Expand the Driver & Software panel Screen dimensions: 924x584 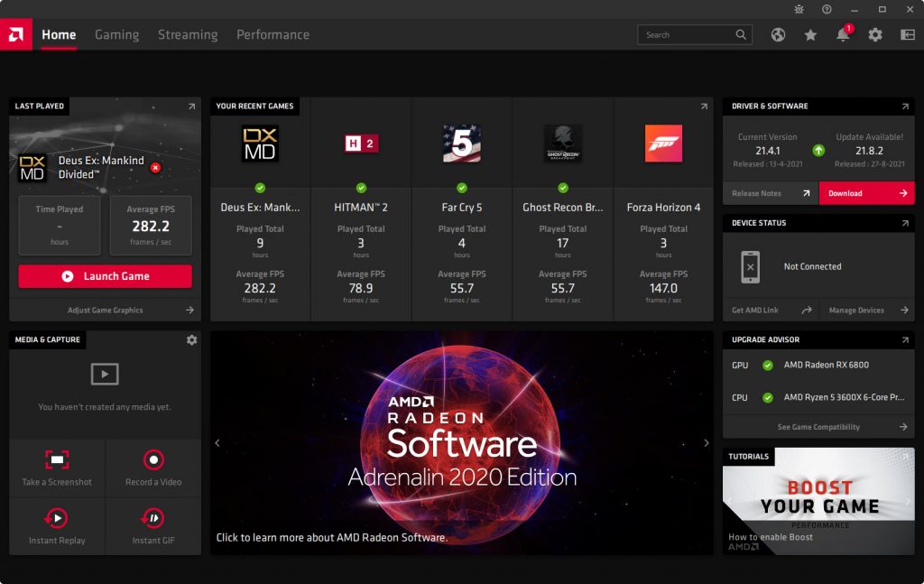(904, 107)
